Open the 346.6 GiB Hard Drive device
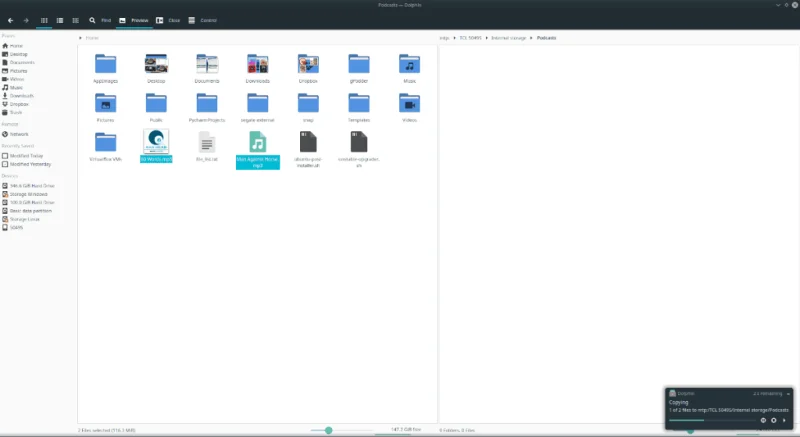The height and width of the screenshot is (437, 800). [29, 186]
